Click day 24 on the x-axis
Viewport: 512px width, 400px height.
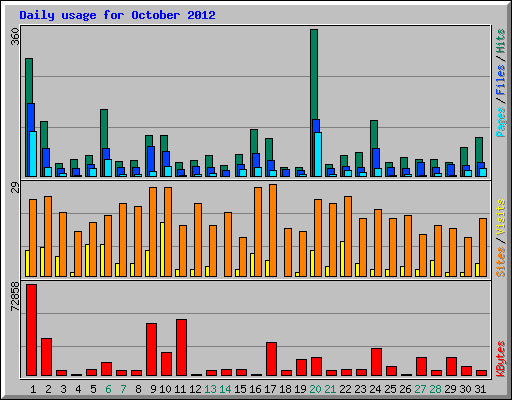click(375, 389)
